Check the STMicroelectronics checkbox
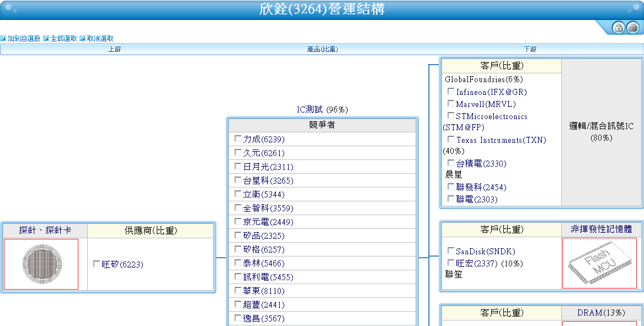Screen dimensions: 644x326 point(451,116)
